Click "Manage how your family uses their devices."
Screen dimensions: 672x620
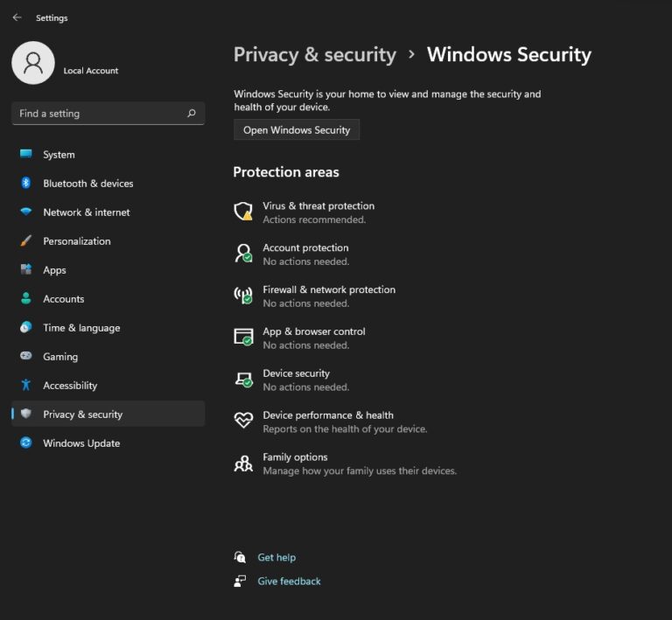(360, 471)
